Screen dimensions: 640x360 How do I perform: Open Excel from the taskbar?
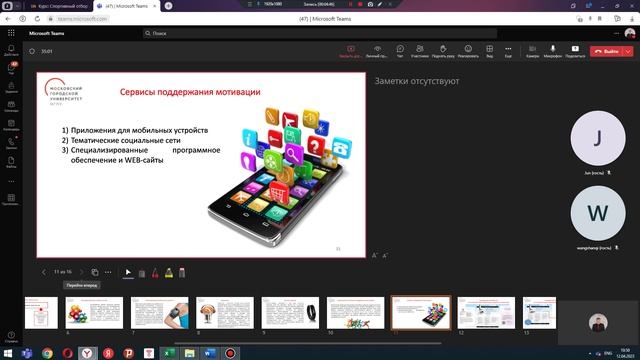click(169, 353)
